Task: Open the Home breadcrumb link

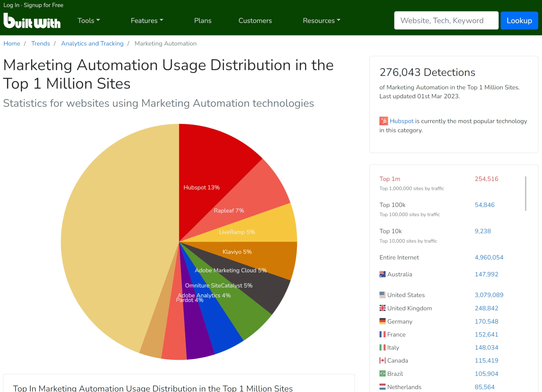Action: (x=12, y=44)
